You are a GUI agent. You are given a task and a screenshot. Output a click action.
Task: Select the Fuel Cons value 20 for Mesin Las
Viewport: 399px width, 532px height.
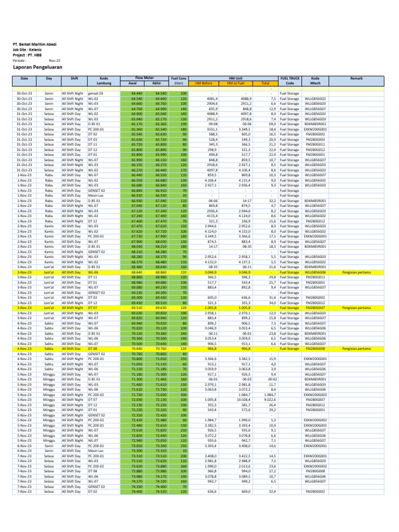(185, 196)
